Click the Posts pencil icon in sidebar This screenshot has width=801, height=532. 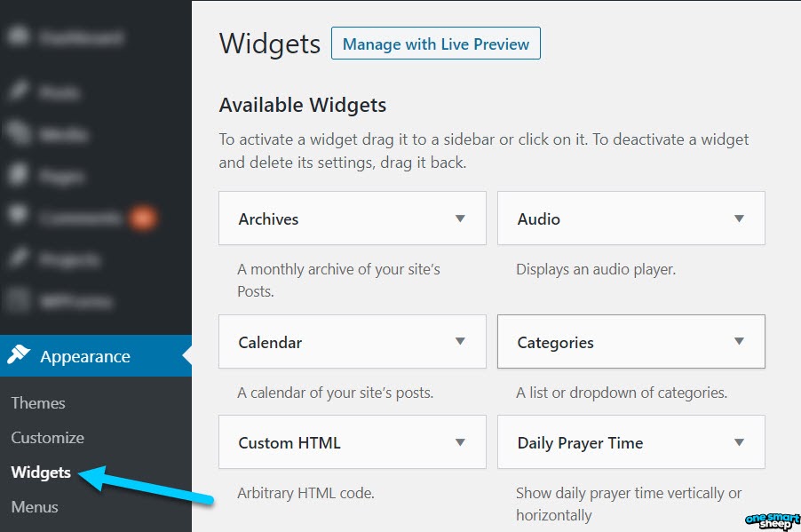click(18, 92)
